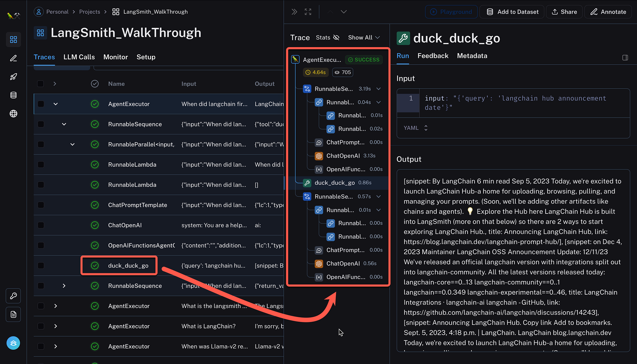637x364 pixels.
Task: Collapse trace panel with double chevron icon
Action: click(x=294, y=12)
